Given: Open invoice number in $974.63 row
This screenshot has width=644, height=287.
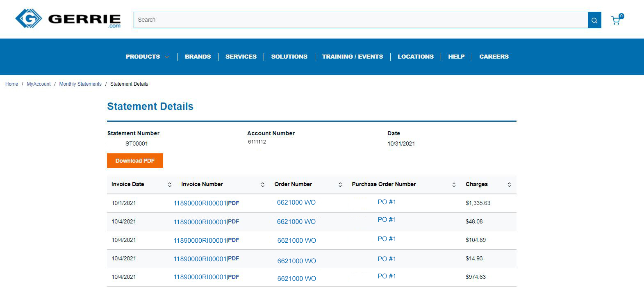Looking at the screenshot, I should [200, 277].
